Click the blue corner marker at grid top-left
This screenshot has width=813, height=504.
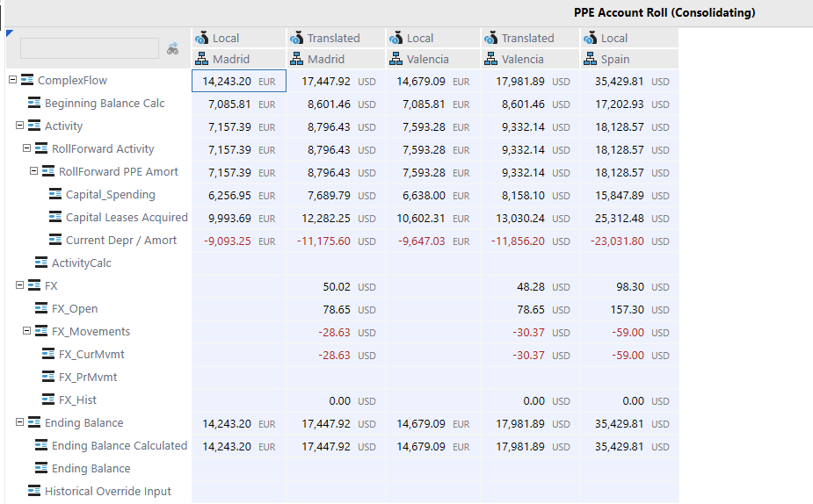[10, 33]
